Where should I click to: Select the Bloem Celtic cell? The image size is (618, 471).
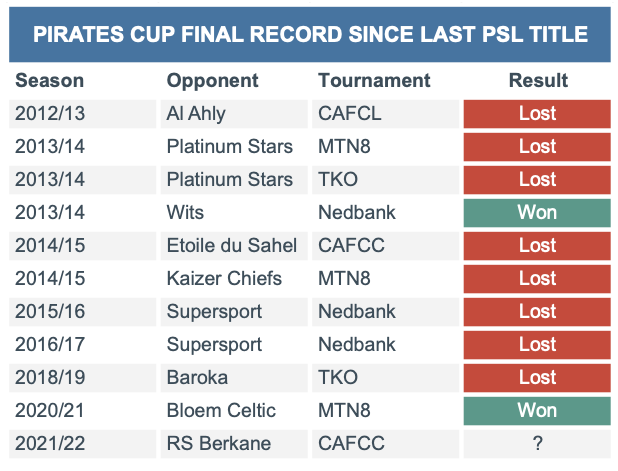coord(234,411)
